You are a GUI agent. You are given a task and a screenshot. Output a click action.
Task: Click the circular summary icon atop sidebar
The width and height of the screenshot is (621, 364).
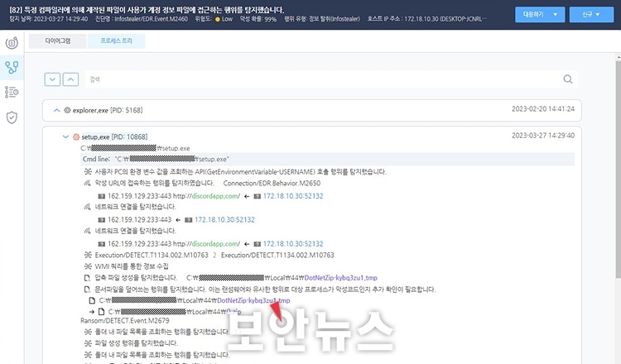click(x=12, y=43)
